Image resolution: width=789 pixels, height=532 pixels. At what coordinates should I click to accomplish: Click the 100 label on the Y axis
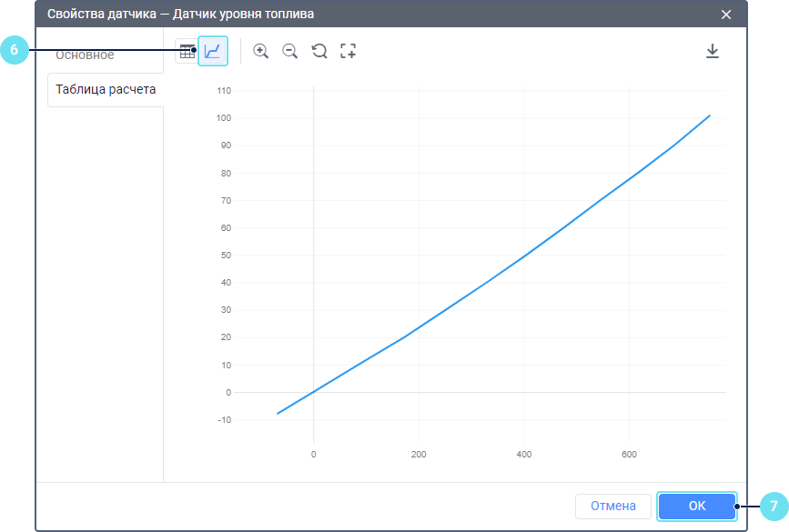[223, 118]
